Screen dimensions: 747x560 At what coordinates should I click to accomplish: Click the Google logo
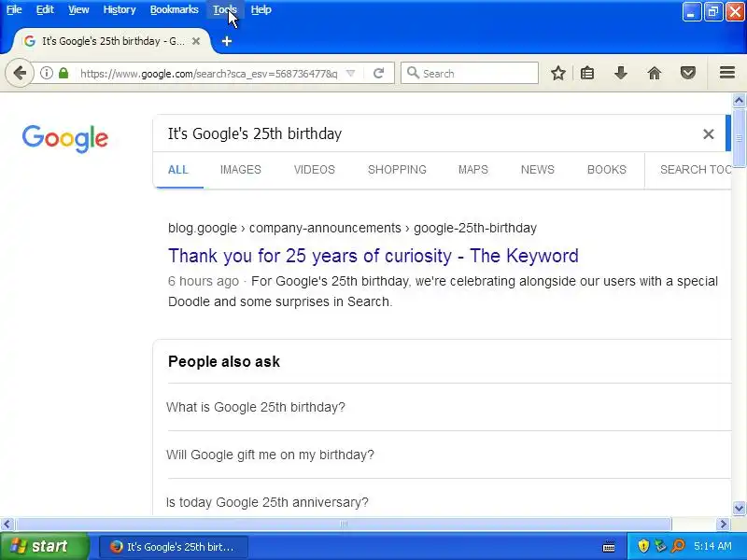[x=65, y=138]
